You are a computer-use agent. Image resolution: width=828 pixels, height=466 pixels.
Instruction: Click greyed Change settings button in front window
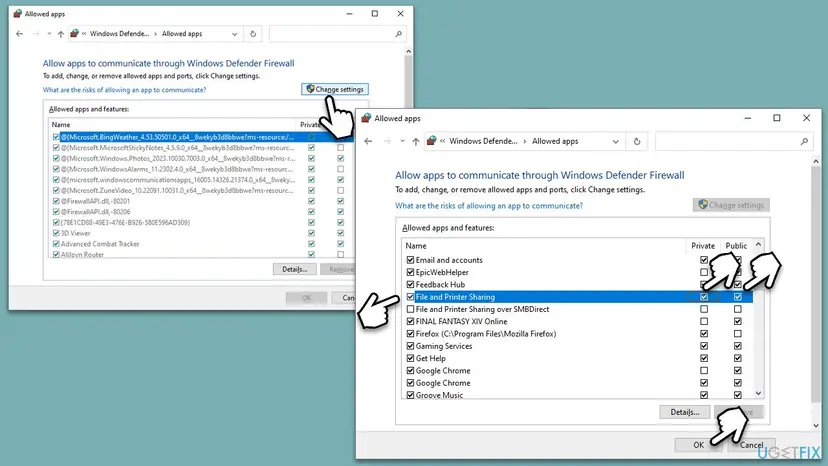click(731, 204)
